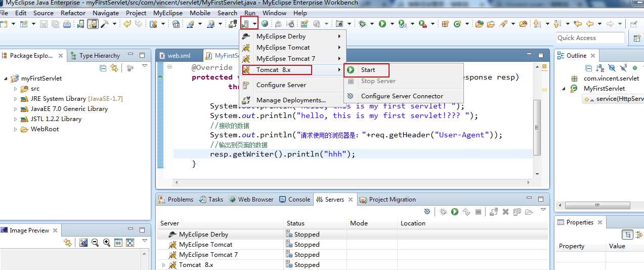Toggle Show Advanced Properties icon in Properties
This screenshot has height=270, width=644.
click(x=639, y=235)
